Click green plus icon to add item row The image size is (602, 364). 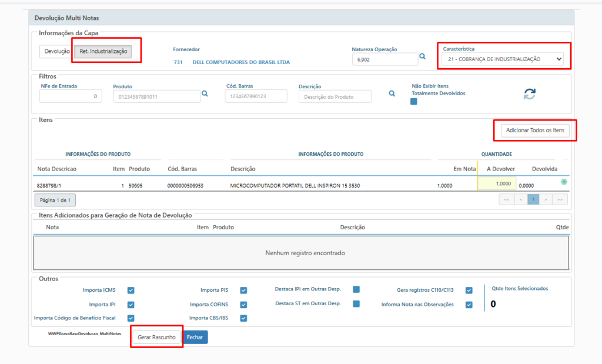pyautogui.click(x=564, y=182)
